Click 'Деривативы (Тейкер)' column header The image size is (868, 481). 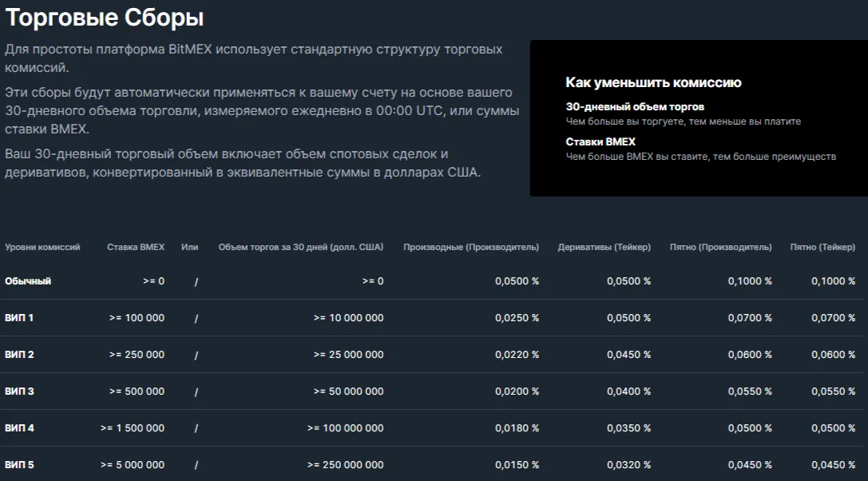(604, 247)
